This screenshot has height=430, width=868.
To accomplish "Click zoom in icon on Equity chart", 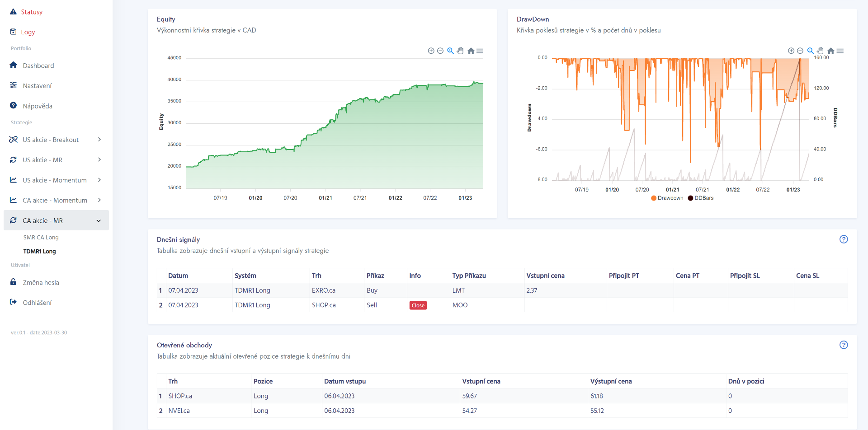I will [431, 51].
